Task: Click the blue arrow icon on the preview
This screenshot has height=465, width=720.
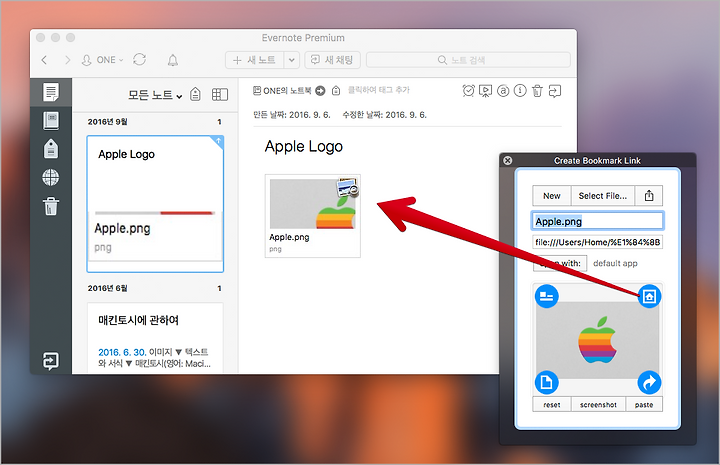Action: 649,382
